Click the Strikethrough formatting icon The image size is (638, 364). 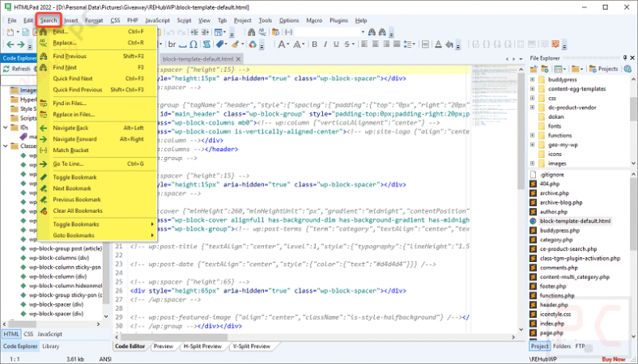click(x=347, y=44)
